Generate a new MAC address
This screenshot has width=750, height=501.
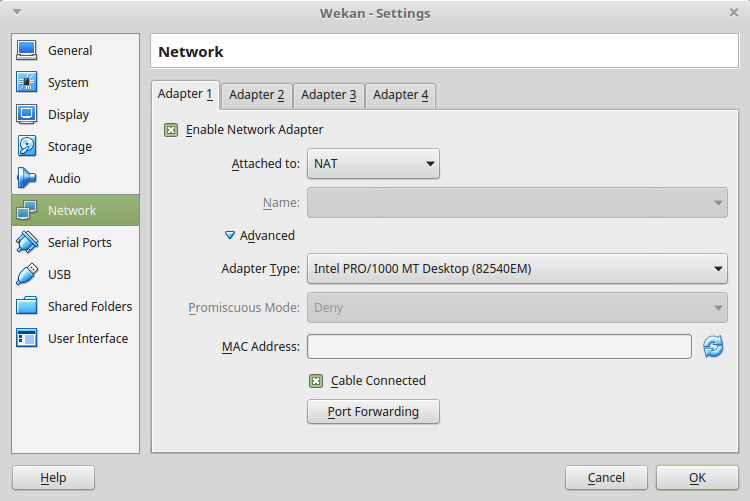click(713, 347)
